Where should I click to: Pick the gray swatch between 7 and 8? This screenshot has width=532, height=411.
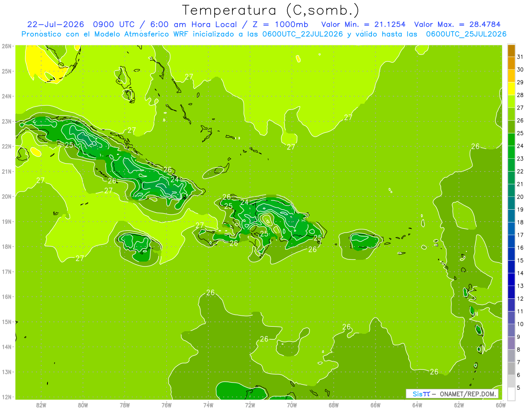coord(511,356)
